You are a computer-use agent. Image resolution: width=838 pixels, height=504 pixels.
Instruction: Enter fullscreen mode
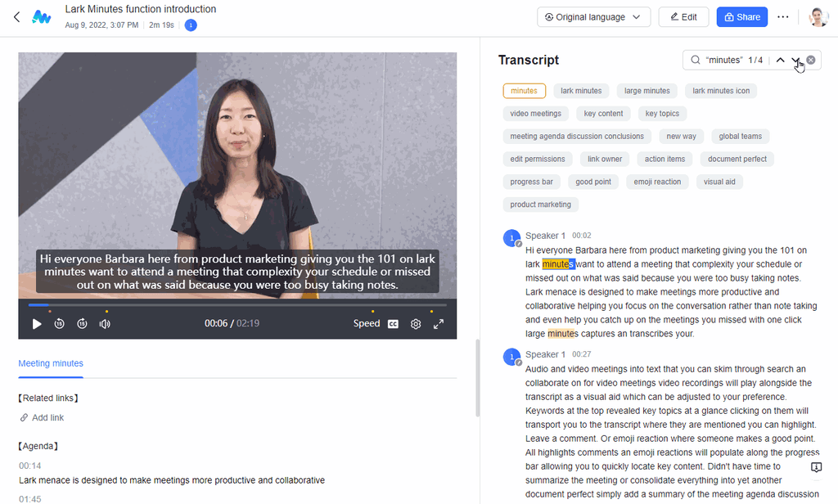click(439, 323)
